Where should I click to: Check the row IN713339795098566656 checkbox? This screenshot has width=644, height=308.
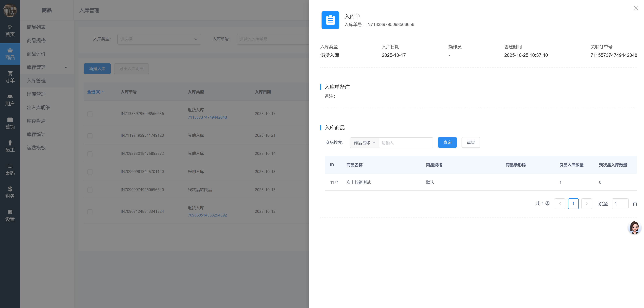click(x=90, y=114)
